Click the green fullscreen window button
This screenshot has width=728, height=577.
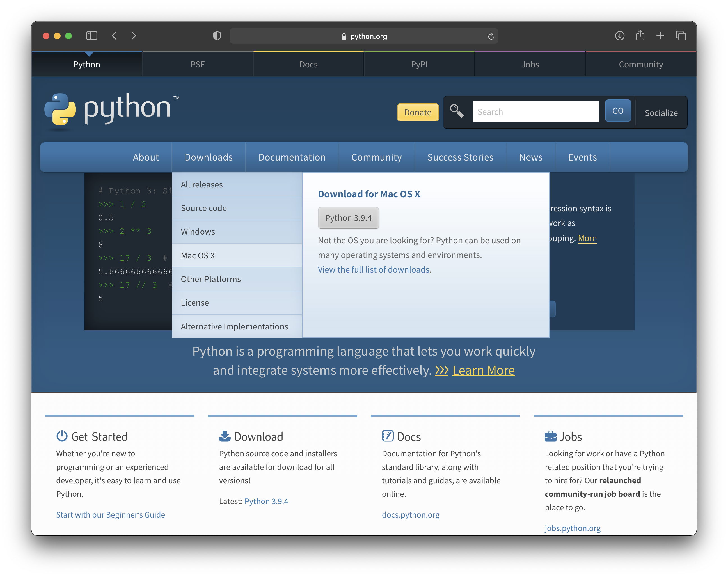click(x=68, y=36)
